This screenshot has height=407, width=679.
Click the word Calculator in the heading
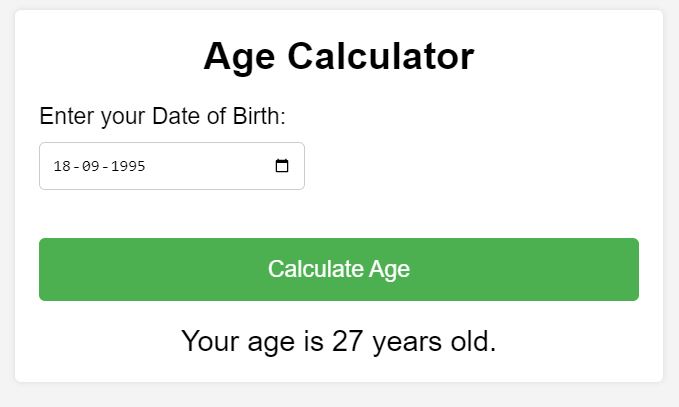pyautogui.click(x=381, y=56)
